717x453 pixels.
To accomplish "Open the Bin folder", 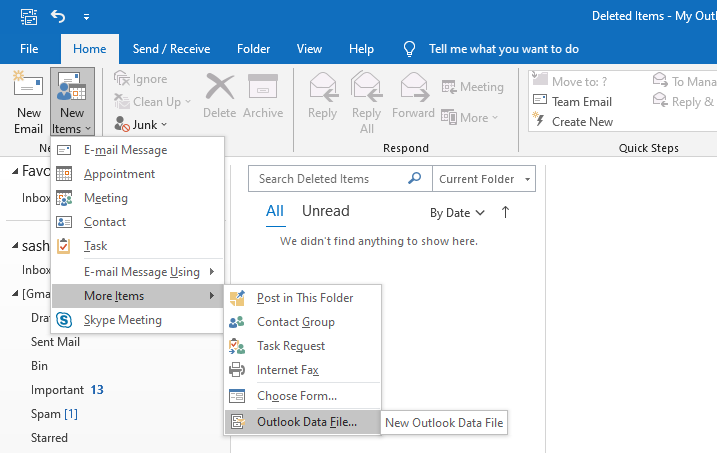I will [39, 366].
